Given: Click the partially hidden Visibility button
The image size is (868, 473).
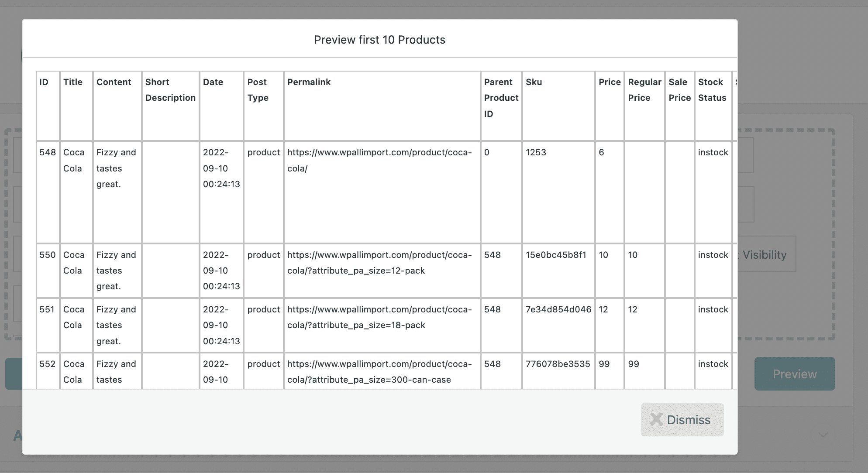Looking at the screenshot, I should [766, 255].
